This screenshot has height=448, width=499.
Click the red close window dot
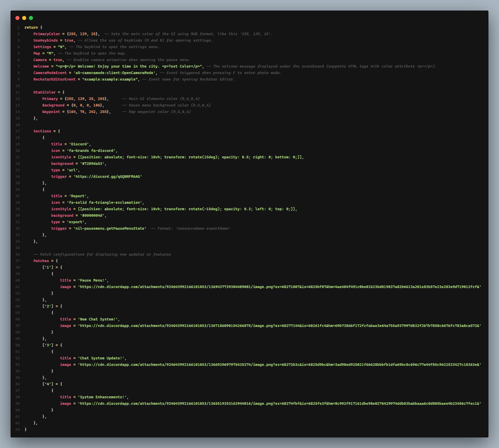pos(17,18)
